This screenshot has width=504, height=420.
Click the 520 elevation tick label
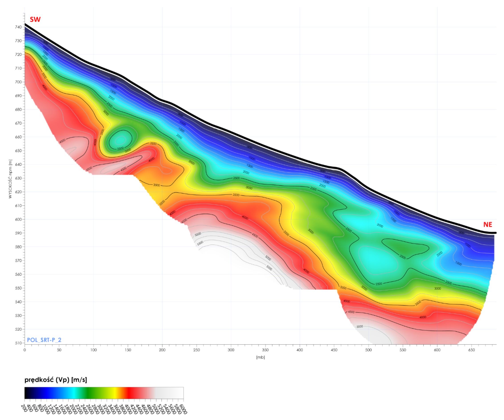pos(18,329)
